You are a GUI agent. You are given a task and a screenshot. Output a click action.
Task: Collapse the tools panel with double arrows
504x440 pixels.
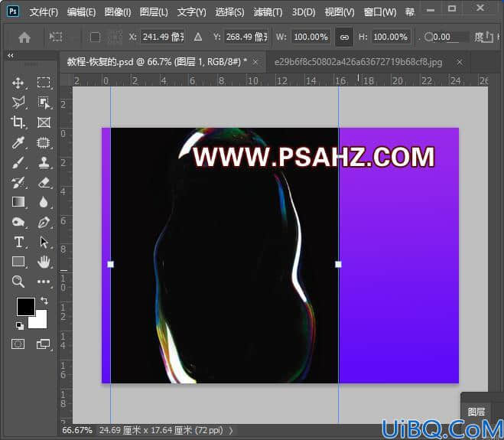coord(11,55)
